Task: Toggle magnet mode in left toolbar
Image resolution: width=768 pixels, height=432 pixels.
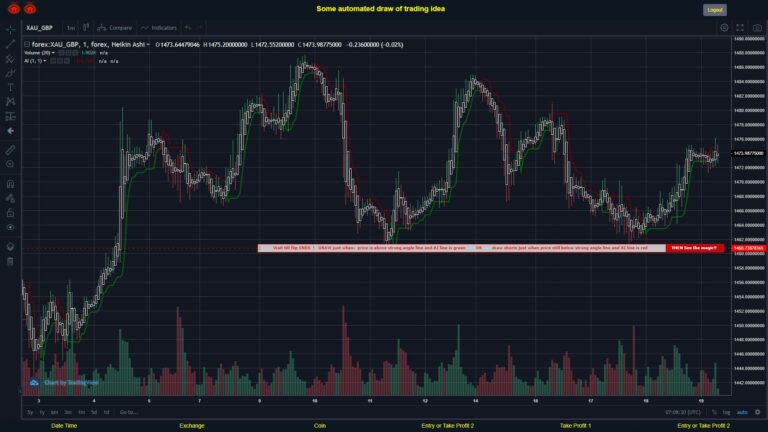Action: [x=10, y=184]
